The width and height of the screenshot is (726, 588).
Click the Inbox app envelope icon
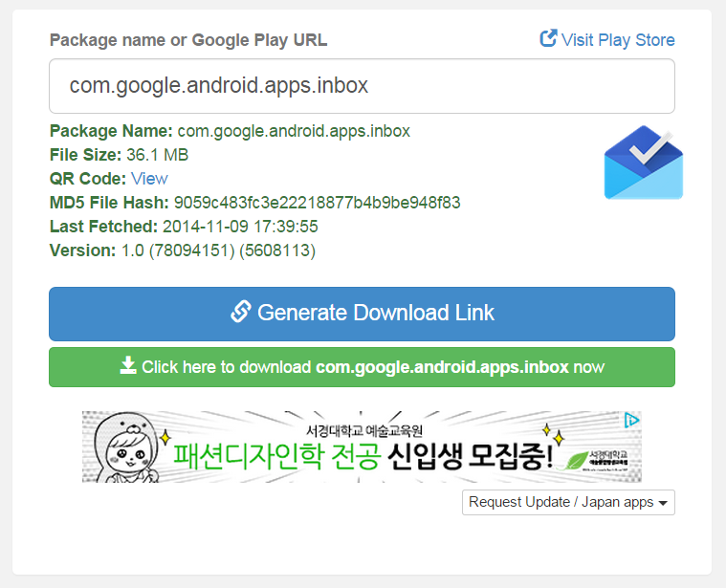pos(643,165)
